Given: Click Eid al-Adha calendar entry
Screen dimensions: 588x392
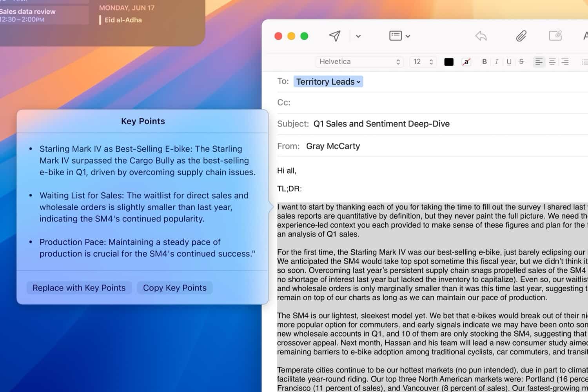Looking at the screenshot, I should 123,20.
